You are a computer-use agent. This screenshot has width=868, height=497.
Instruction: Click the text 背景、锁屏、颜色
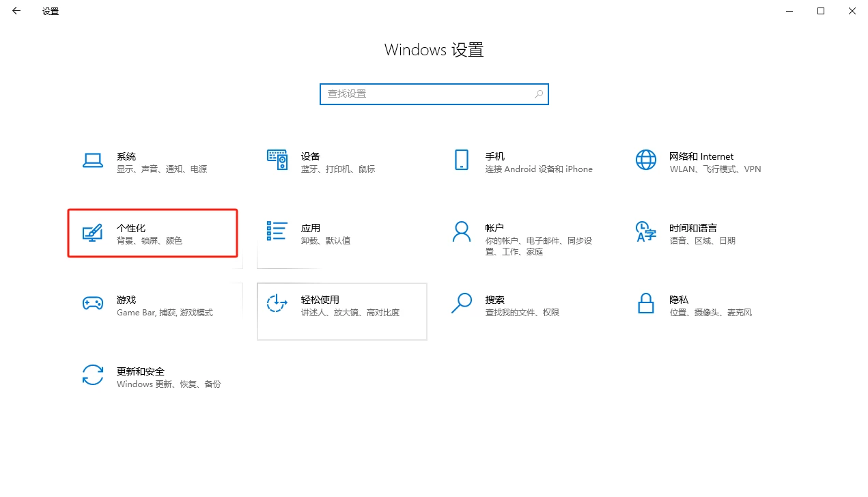pyautogui.click(x=150, y=241)
